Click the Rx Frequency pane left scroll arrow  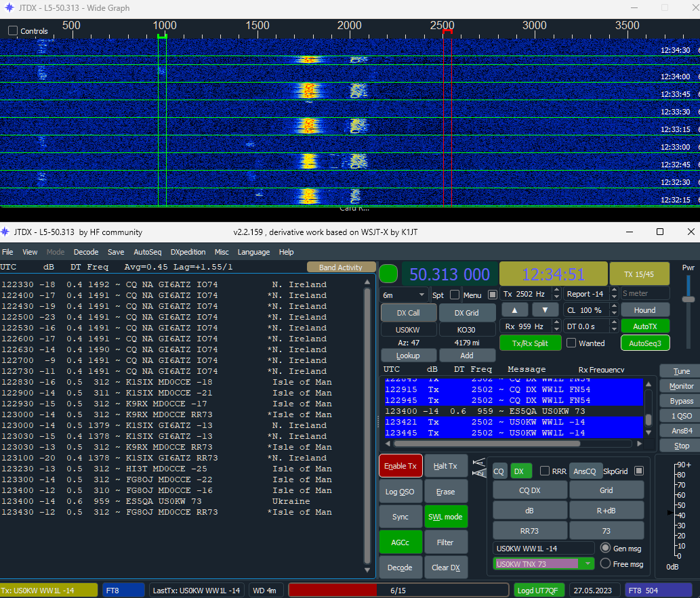388,444
